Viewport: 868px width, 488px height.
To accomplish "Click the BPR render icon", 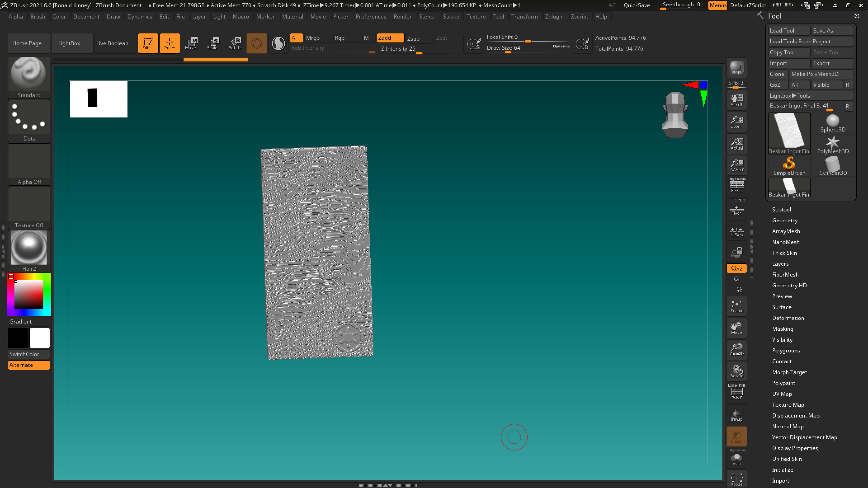I will [x=737, y=68].
